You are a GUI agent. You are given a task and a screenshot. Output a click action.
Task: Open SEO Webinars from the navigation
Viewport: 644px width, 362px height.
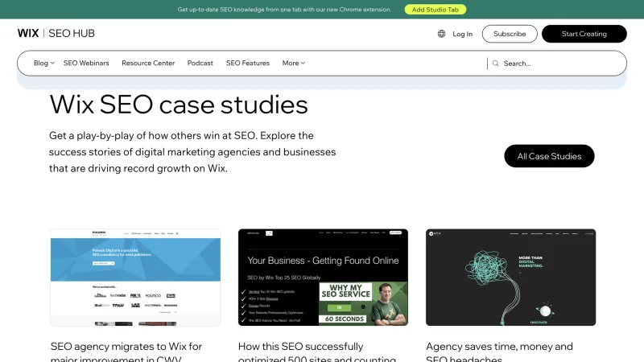click(86, 63)
